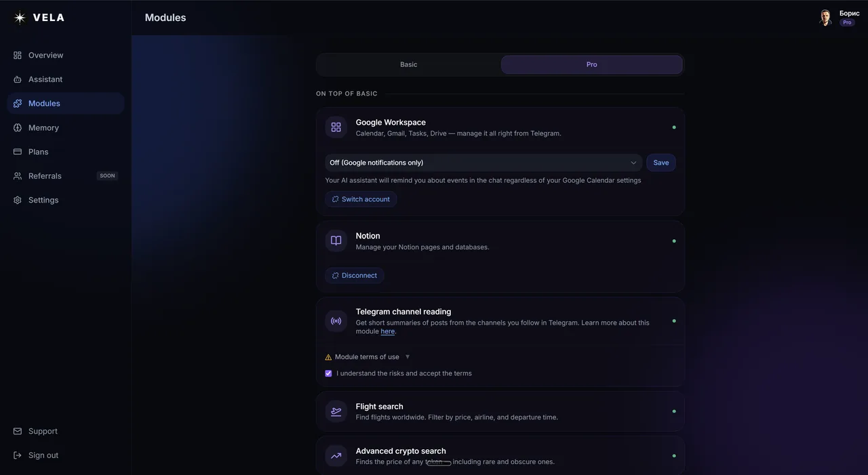Click the Memory brain icon in sidebar

(18, 127)
